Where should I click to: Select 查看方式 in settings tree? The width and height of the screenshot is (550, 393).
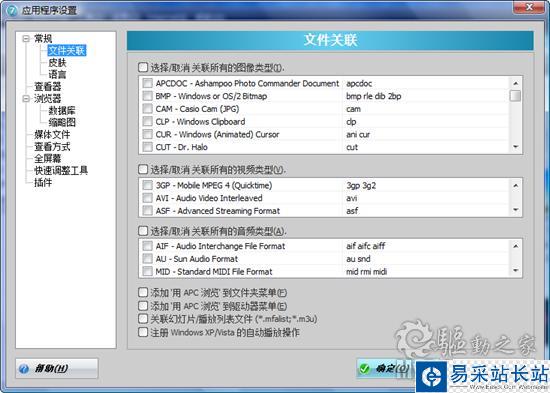(52, 146)
